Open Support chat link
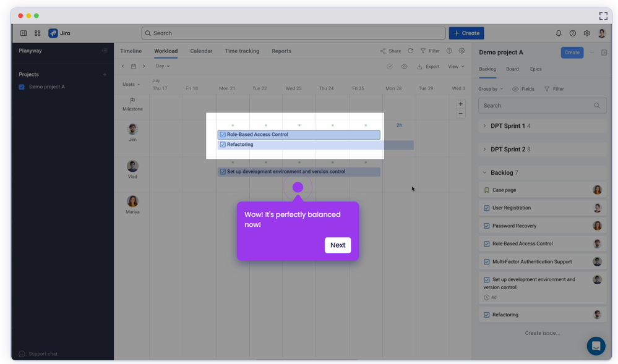Viewport: 618px width, 364px height. point(38,353)
